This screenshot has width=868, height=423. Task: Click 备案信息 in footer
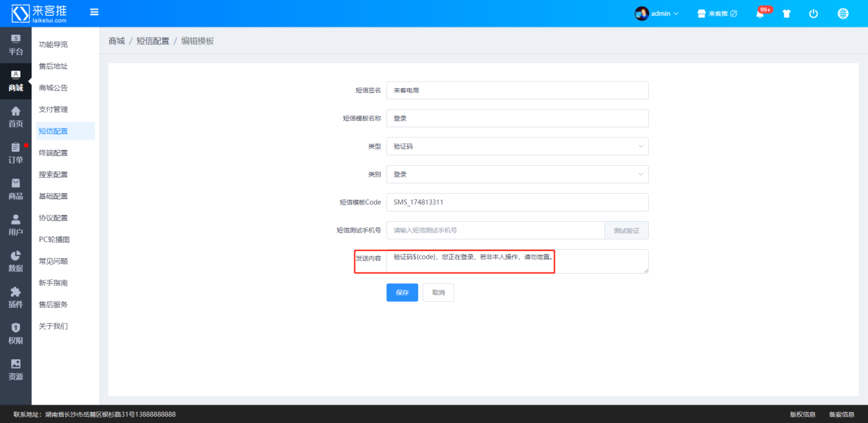coord(841,415)
